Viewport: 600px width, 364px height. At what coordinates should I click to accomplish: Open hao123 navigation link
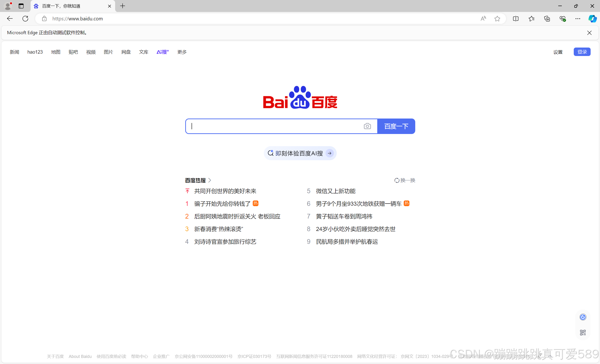pos(35,52)
